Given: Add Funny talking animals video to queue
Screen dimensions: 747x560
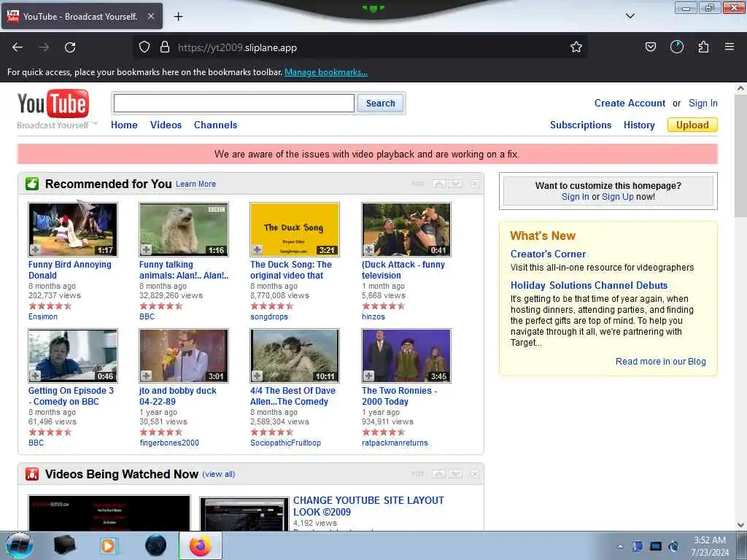Looking at the screenshot, I should pos(146,249).
